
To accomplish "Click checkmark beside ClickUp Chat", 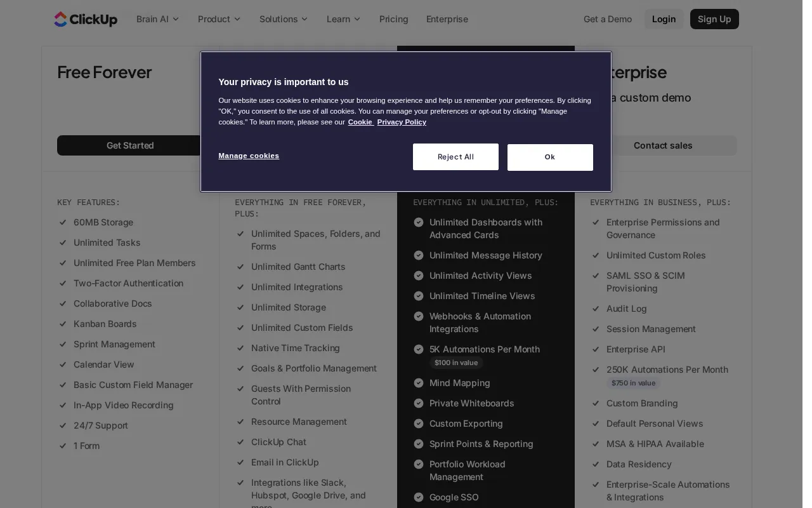I will 240,442.
